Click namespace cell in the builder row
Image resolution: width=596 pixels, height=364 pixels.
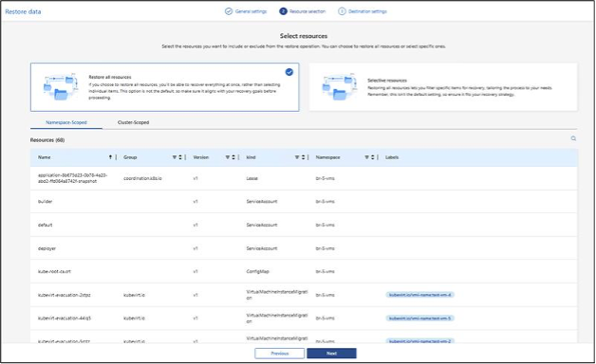325,202
